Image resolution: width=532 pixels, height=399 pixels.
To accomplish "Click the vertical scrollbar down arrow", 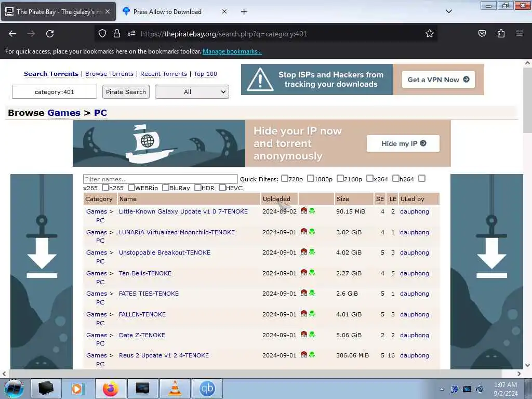I will point(527,365).
